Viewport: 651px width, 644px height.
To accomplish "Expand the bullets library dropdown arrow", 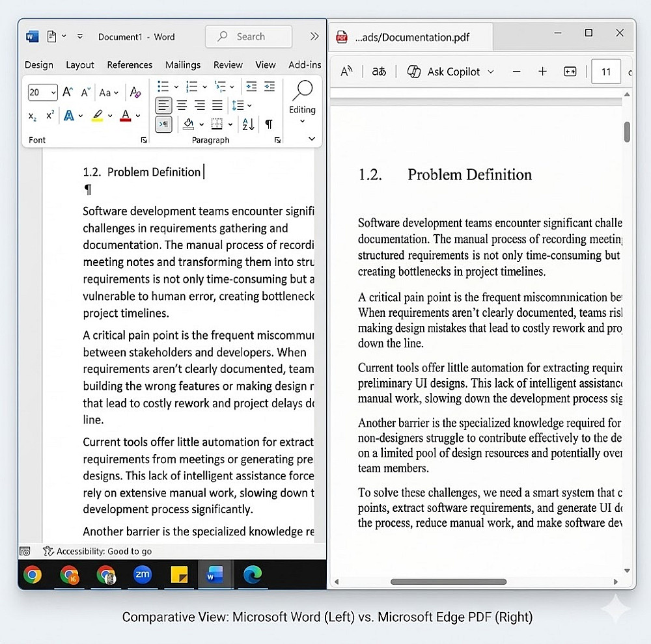I will point(176,87).
